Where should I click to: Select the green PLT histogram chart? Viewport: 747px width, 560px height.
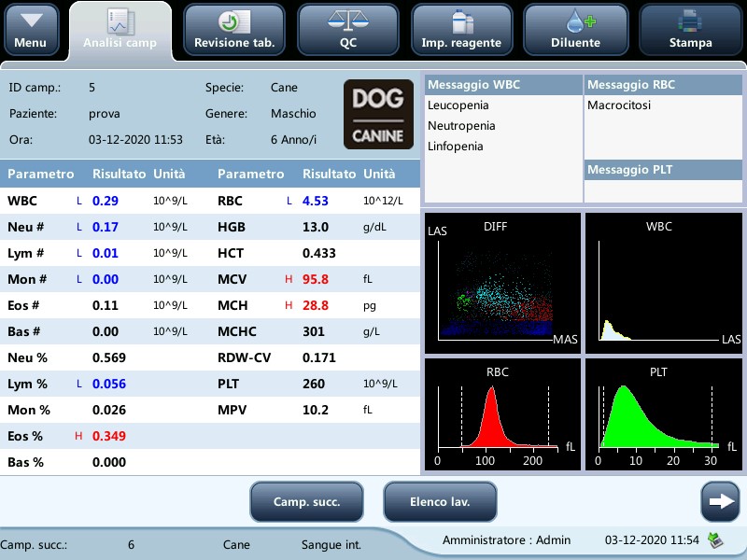click(659, 414)
